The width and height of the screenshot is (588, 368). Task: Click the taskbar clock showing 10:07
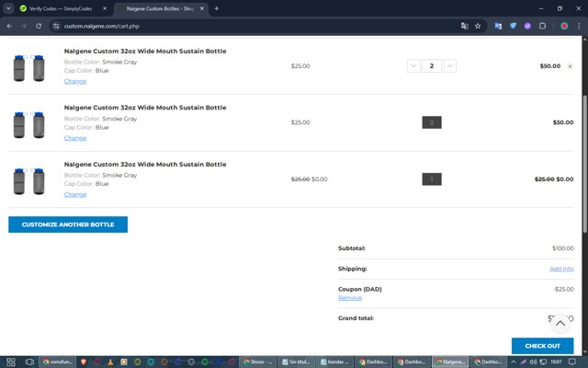556,362
